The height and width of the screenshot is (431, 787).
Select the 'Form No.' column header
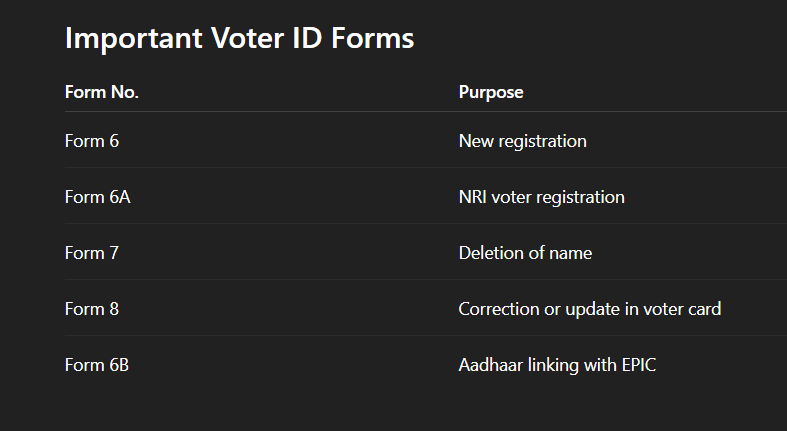coord(102,92)
